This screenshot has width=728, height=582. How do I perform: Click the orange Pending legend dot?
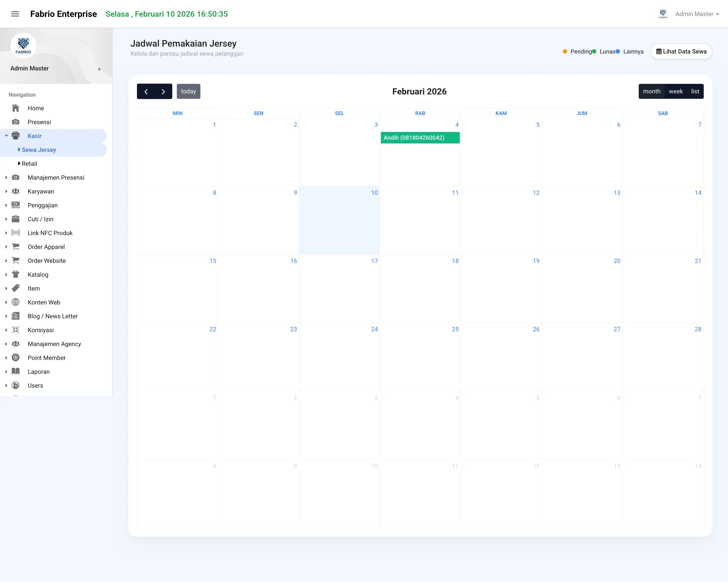pyautogui.click(x=565, y=51)
